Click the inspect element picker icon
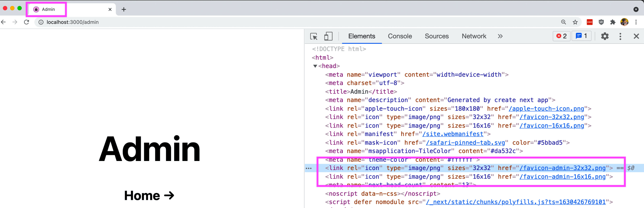The height and width of the screenshot is (208, 644). point(313,36)
